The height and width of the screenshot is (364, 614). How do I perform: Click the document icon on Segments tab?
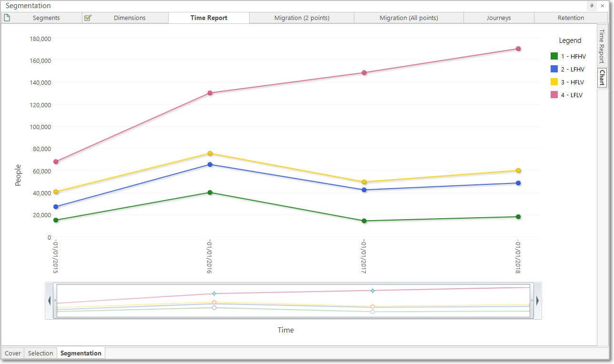[x=7, y=18]
